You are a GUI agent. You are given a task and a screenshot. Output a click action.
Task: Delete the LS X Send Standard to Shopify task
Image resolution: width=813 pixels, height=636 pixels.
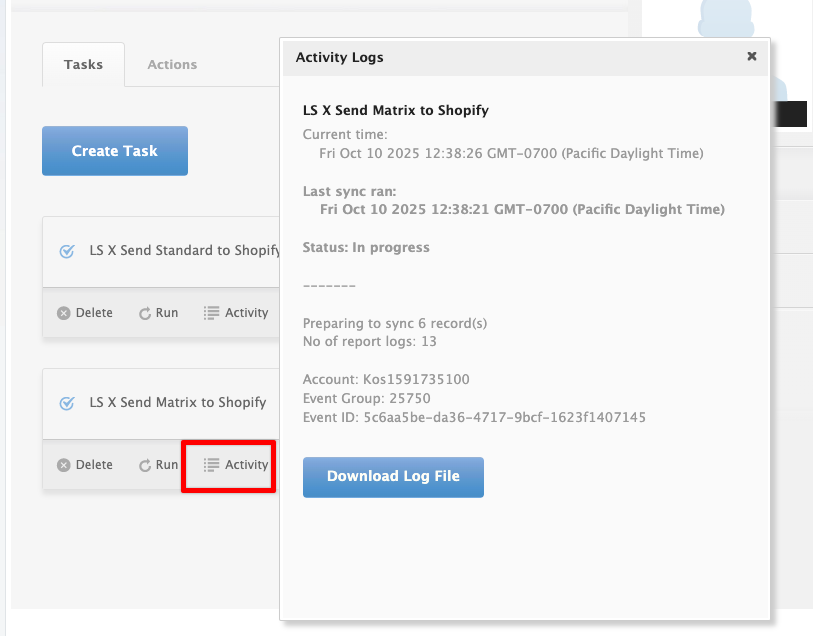[x=85, y=313]
